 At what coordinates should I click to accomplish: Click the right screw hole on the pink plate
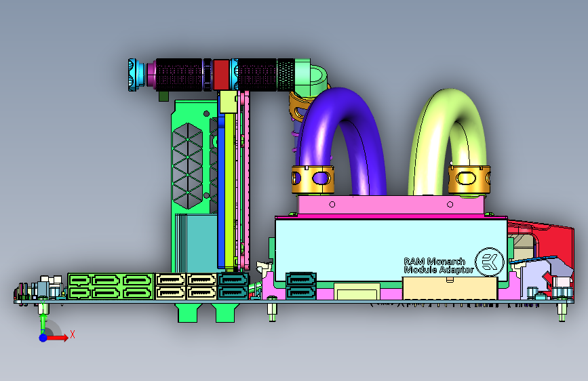click(x=450, y=204)
